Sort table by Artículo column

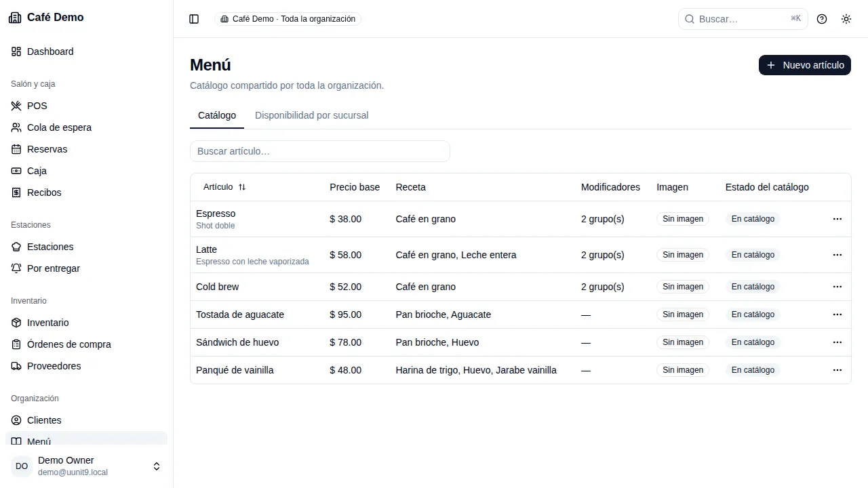pyautogui.click(x=224, y=187)
